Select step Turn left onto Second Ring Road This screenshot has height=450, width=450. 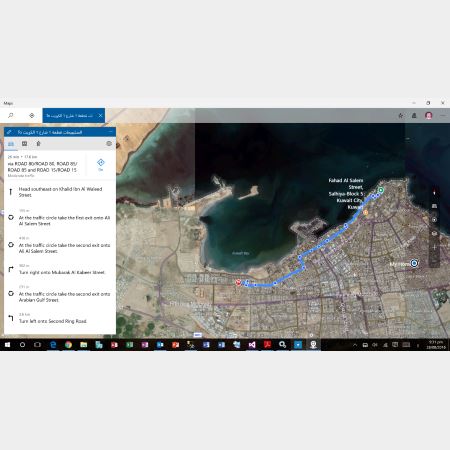pyautogui.click(x=60, y=319)
